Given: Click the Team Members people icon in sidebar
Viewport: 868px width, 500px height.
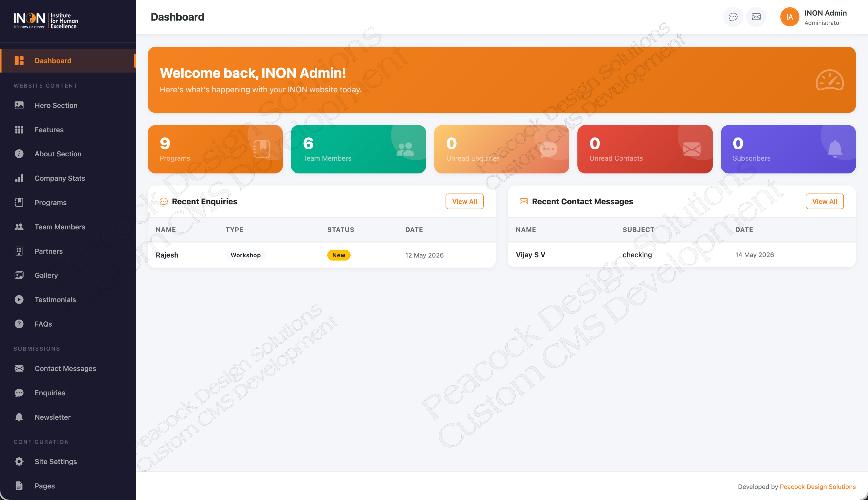Looking at the screenshot, I should (19, 227).
